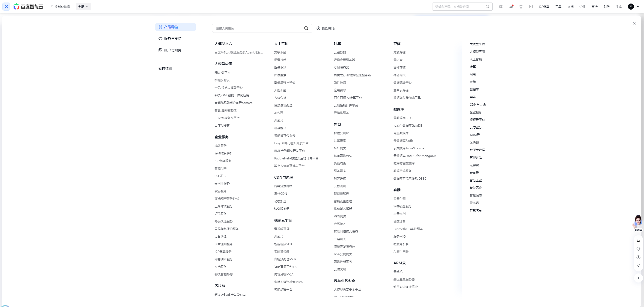Jump to 智慧工业 in the category index
Screen dimensions: 644x307
tap(476, 180)
